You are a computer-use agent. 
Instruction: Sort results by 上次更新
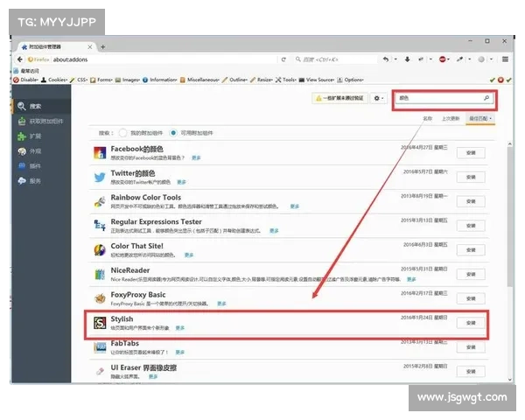click(x=451, y=119)
